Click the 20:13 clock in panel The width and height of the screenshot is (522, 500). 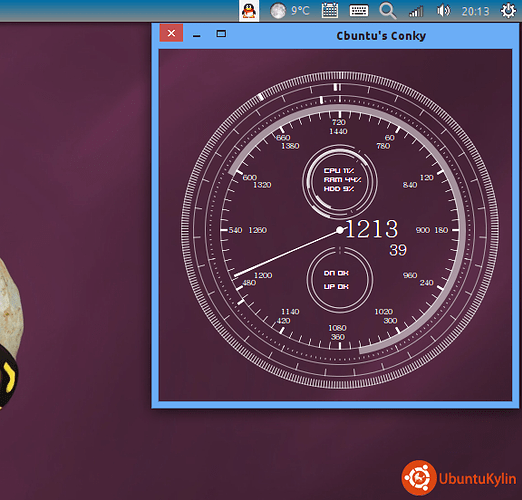pos(475,12)
